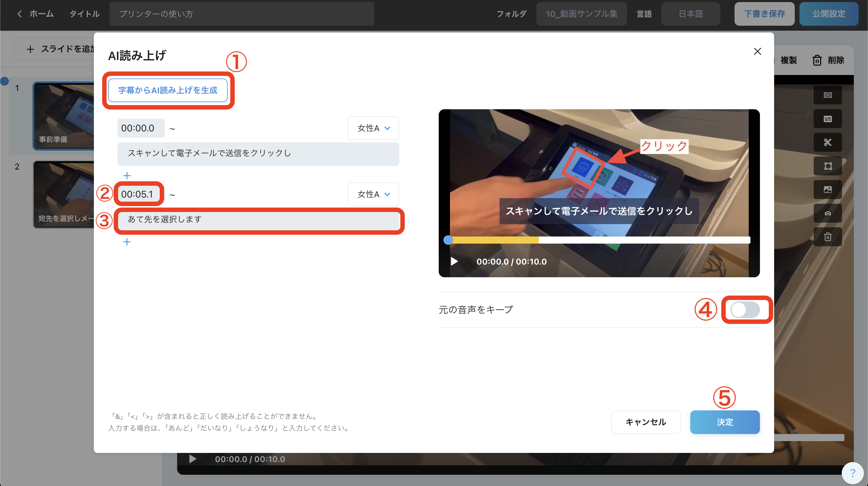The height and width of the screenshot is (486, 868).
Task: Click the trash icon in the right toolbar
Action: click(827, 237)
